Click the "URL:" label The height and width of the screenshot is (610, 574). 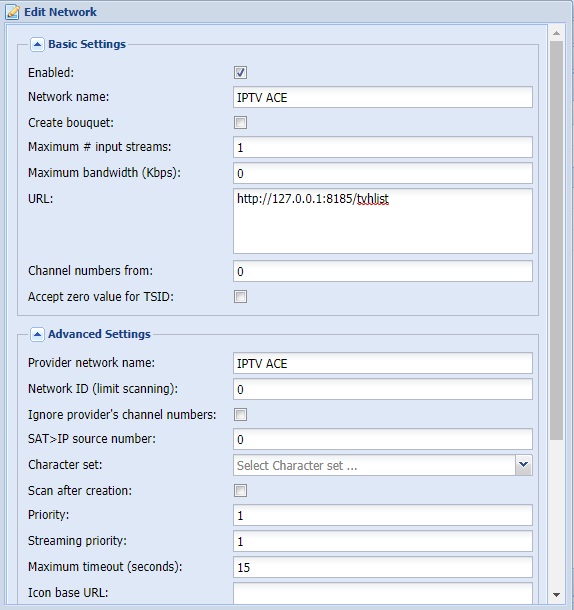(x=40, y=199)
